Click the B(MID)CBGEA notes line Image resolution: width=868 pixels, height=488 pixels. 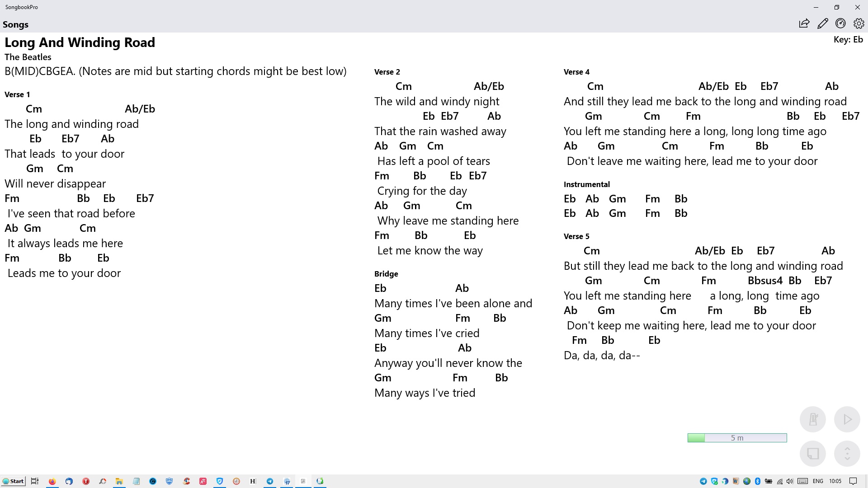point(175,71)
